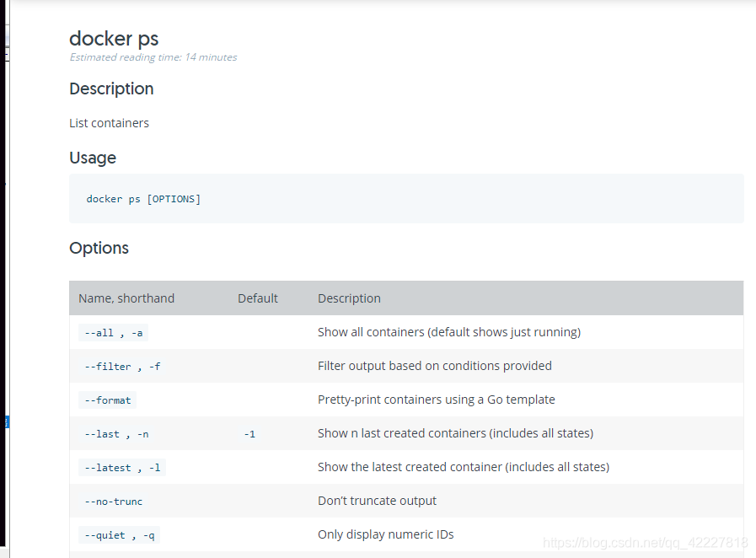Click "Show n last created containers" description
756x558 pixels.
tap(455, 433)
